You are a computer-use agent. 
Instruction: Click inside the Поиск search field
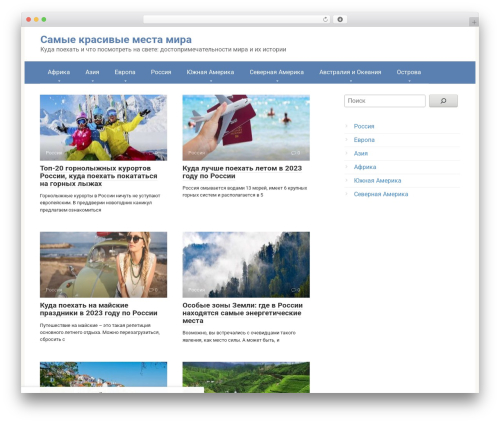pos(385,101)
